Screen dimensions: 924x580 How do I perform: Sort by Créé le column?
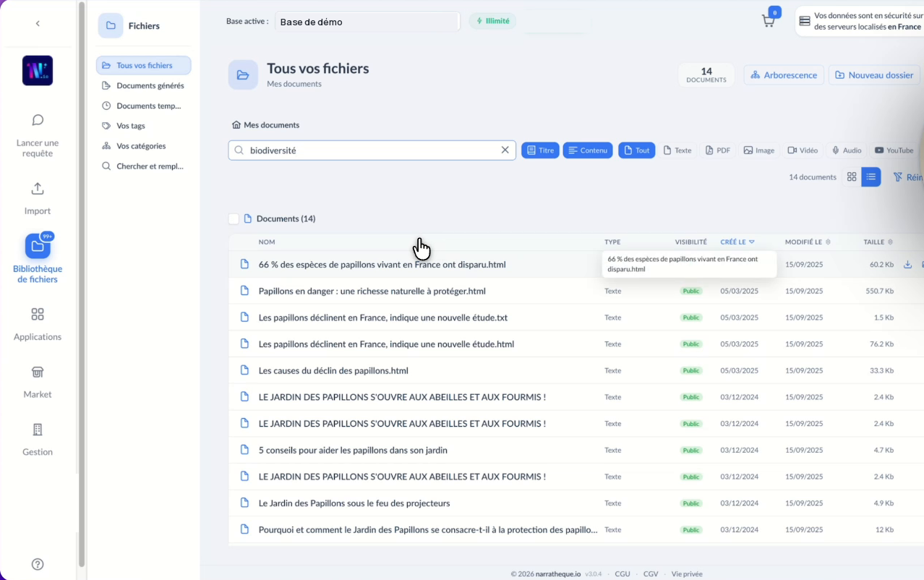(x=737, y=242)
